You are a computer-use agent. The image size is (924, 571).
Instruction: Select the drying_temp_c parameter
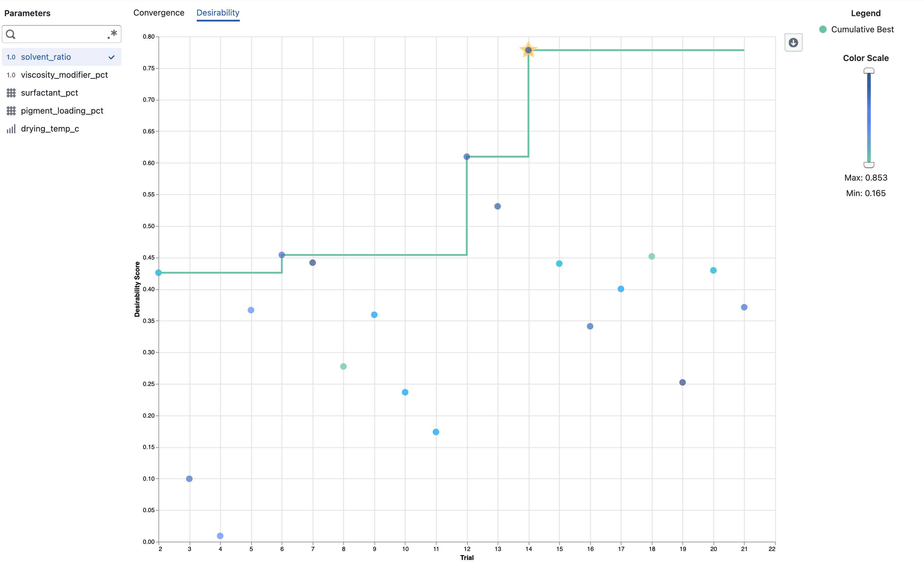62,129
